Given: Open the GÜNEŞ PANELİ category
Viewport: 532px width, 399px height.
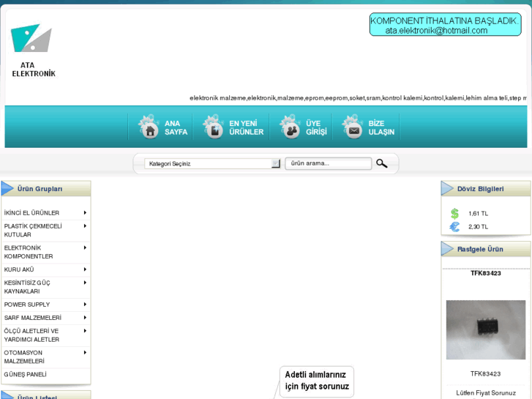Looking at the screenshot, I should (x=25, y=375).
